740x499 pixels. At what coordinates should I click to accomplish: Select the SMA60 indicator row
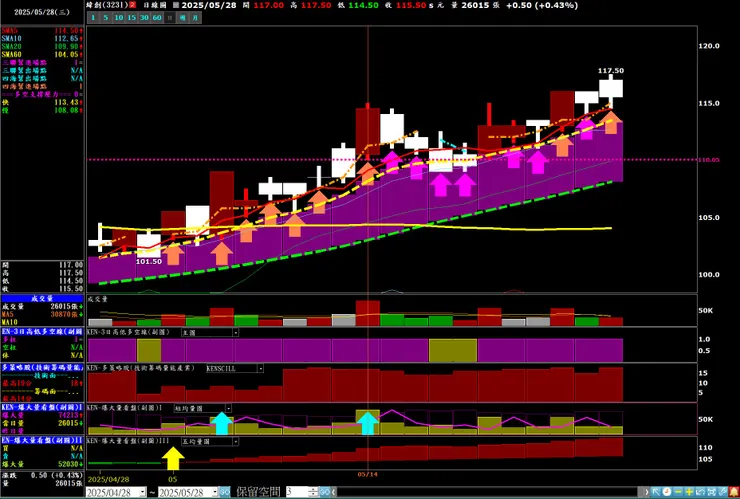point(42,54)
